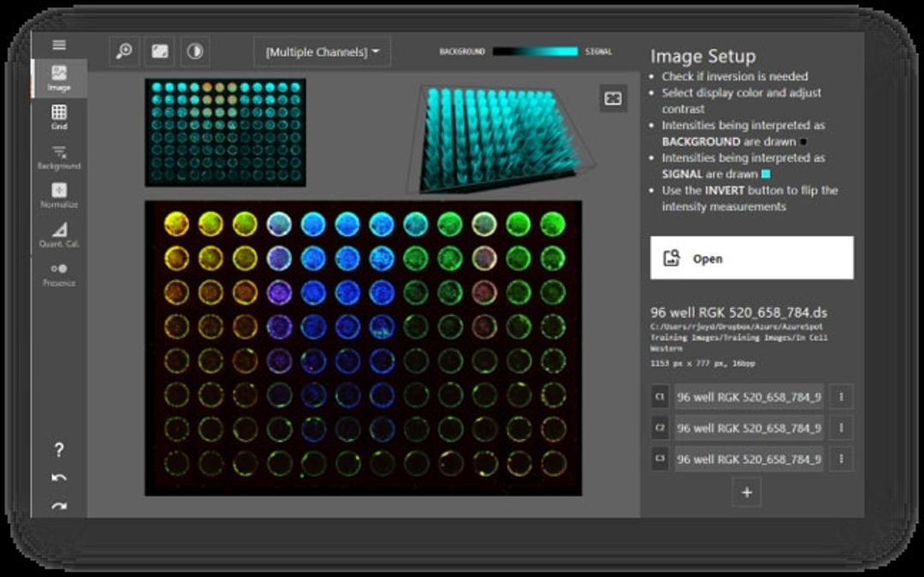This screenshot has height=577, width=924.
Task: Open the hamburger menu
Action: (x=59, y=45)
